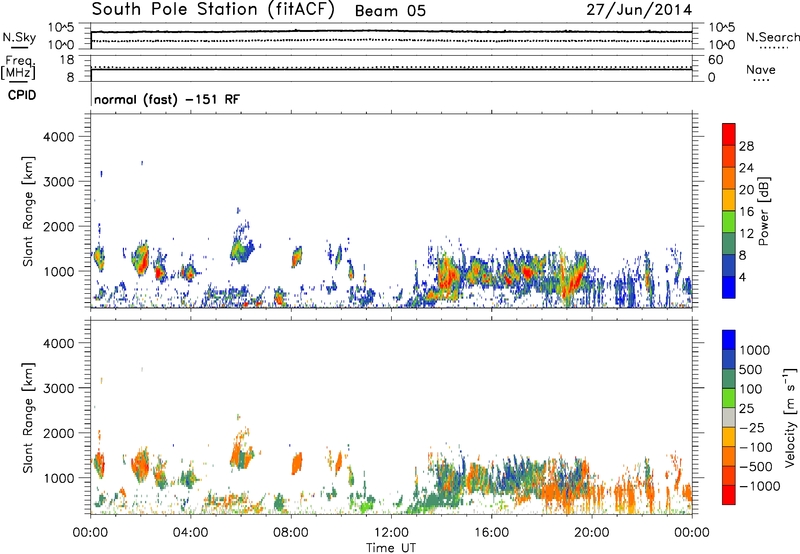
Task: Click the 'Freq. [MHz]' legend label
Action: (19, 68)
